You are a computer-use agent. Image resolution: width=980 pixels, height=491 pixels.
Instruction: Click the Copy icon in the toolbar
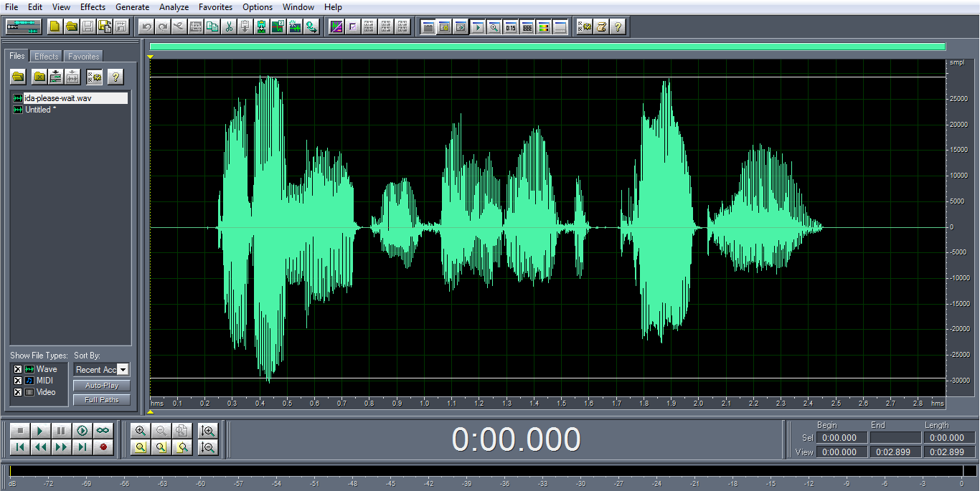pyautogui.click(x=212, y=27)
